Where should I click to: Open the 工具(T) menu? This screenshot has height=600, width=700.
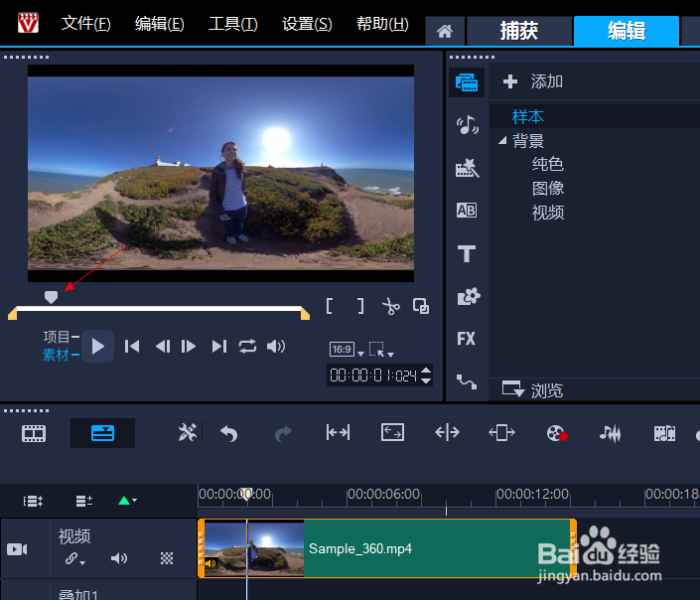pyautogui.click(x=233, y=23)
